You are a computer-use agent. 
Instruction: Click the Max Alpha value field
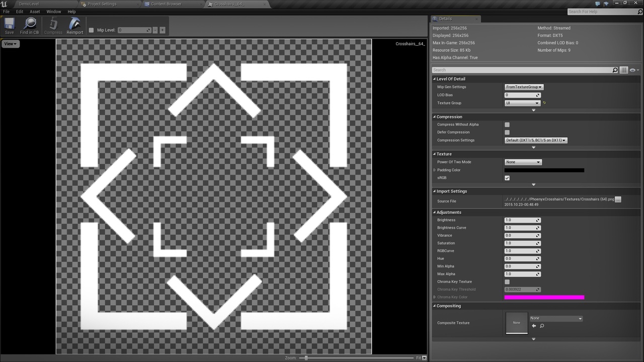coord(523,274)
